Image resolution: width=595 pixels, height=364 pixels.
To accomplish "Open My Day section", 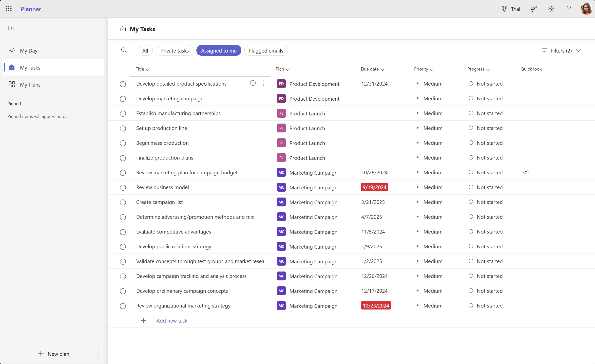I will (29, 51).
